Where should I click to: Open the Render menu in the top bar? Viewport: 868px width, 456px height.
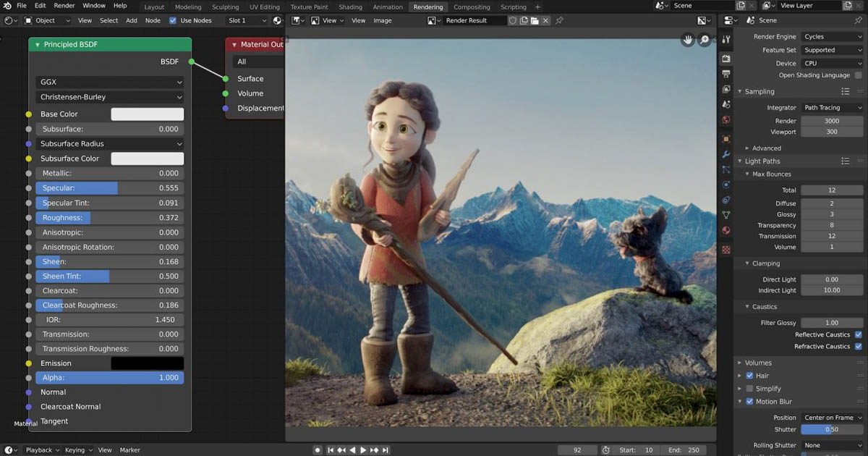point(64,6)
